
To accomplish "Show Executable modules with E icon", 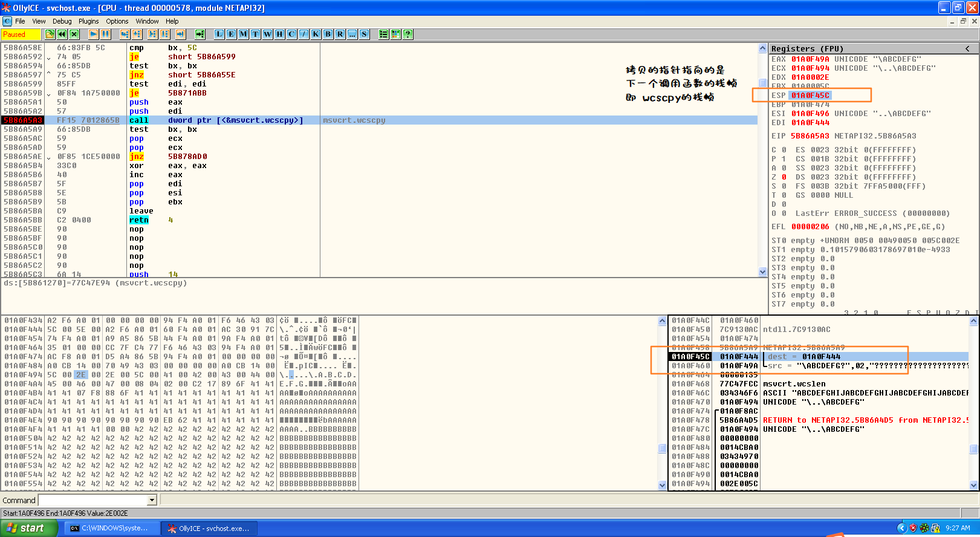I will (x=231, y=34).
